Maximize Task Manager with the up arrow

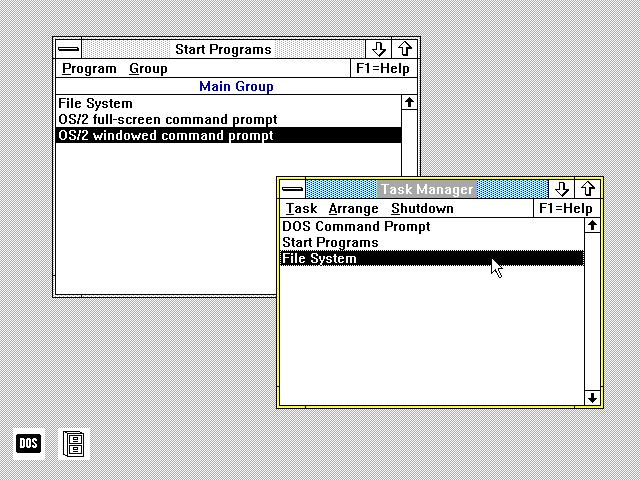(x=588, y=189)
